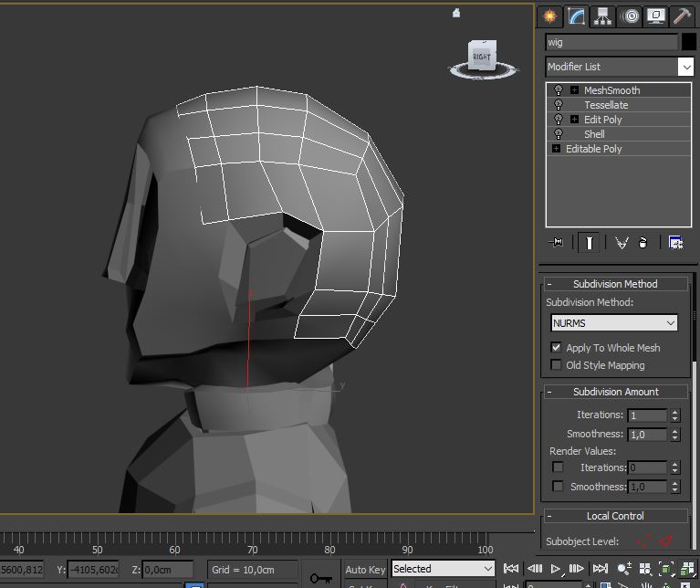Remove modifier from the stack icon
The height and width of the screenshot is (588, 700).
coord(643,242)
